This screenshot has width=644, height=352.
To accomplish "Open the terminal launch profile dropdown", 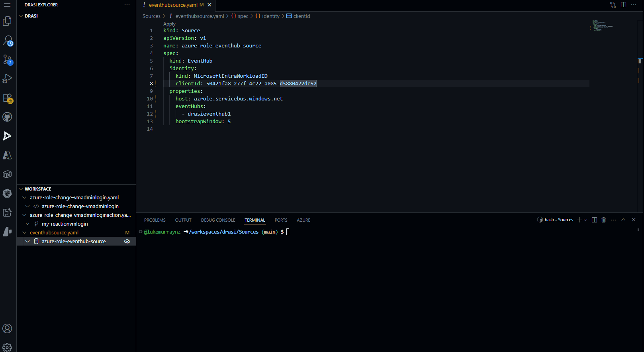I will click(x=585, y=220).
